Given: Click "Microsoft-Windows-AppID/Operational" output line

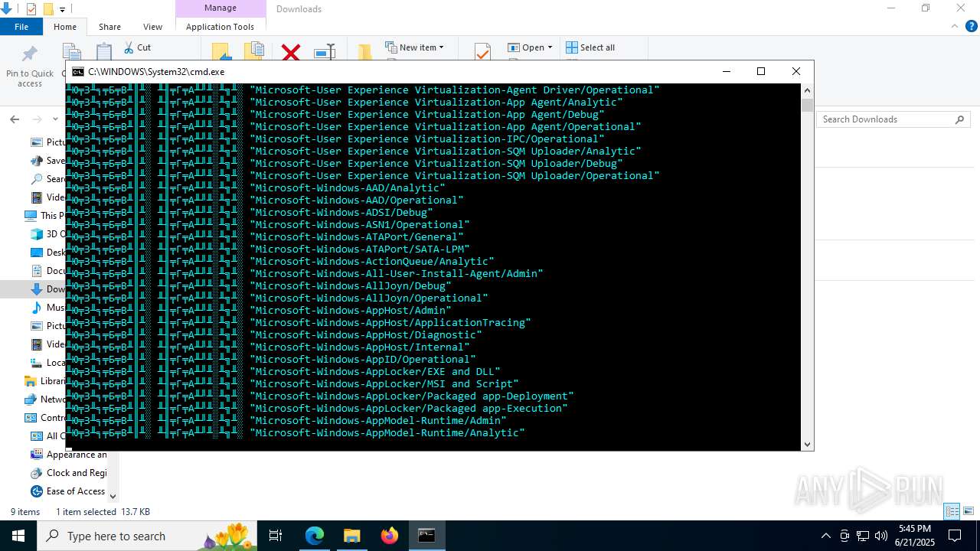Looking at the screenshot, I should 362,360.
